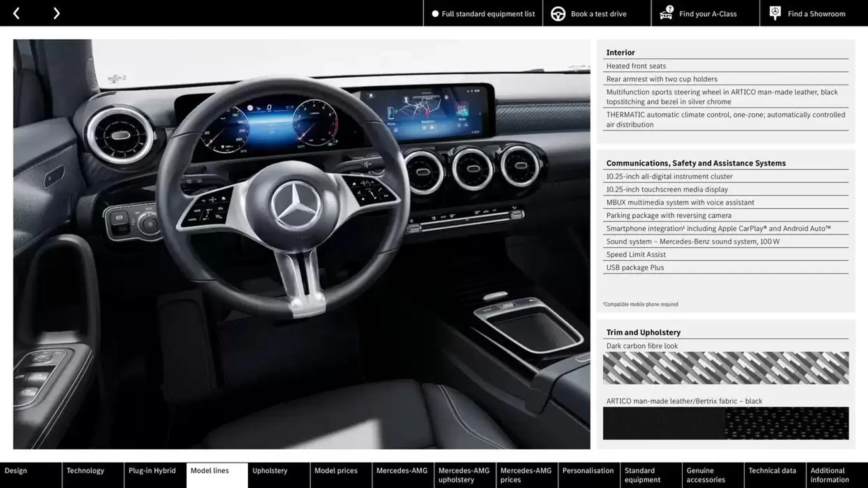Click the full standard equipment list dot icon
The width and height of the screenshot is (868, 488).
click(x=434, y=13)
